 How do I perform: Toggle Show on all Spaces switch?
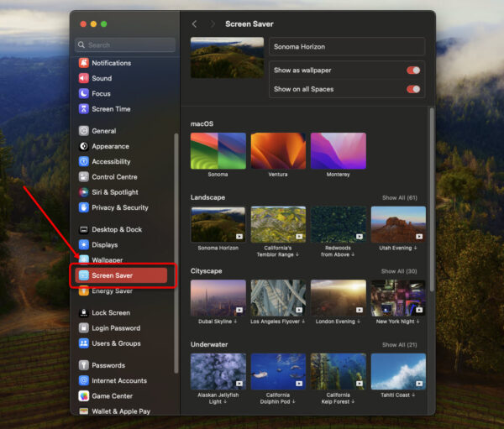[413, 89]
